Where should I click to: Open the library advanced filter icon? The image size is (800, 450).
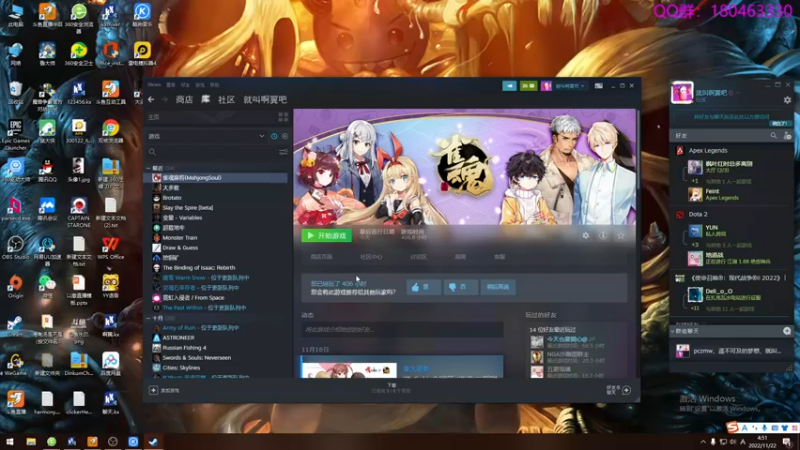pos(283,152)
